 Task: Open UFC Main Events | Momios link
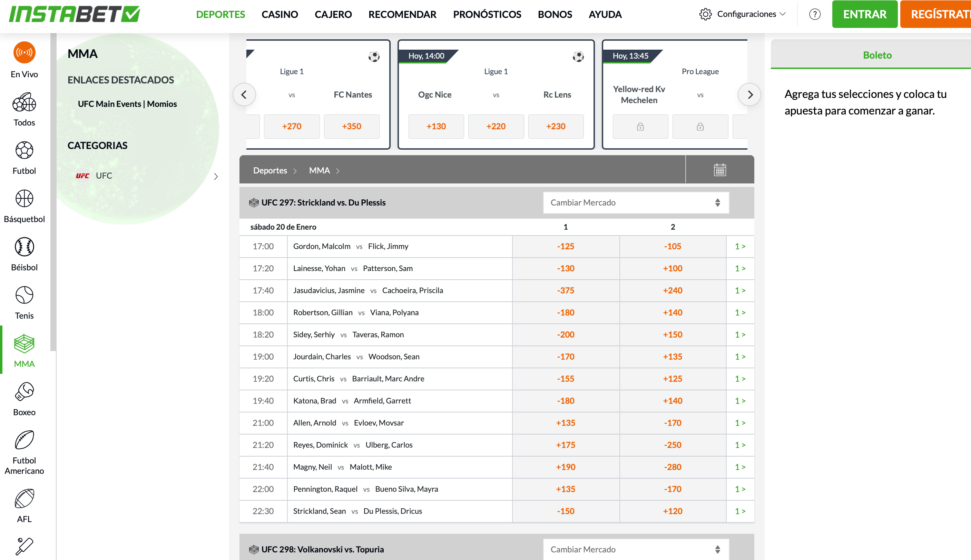[x=127, y=104]
